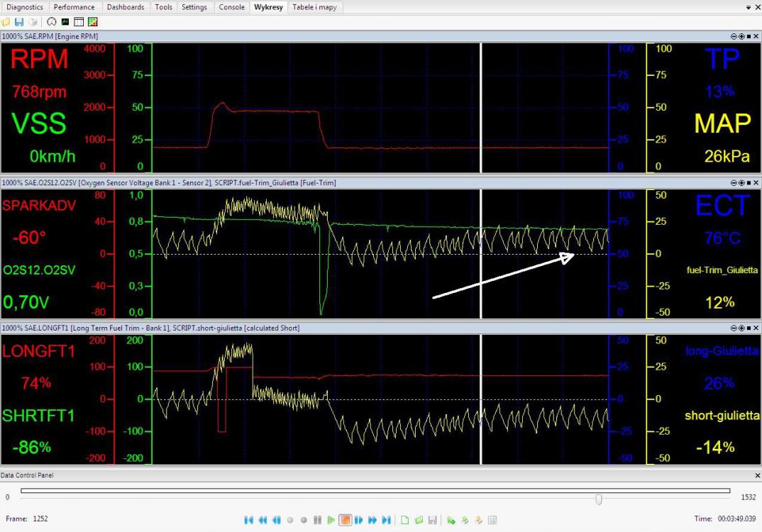Zoom out the Engine RPM chart with minus icon
762x532 pixels.
point(734,35)
